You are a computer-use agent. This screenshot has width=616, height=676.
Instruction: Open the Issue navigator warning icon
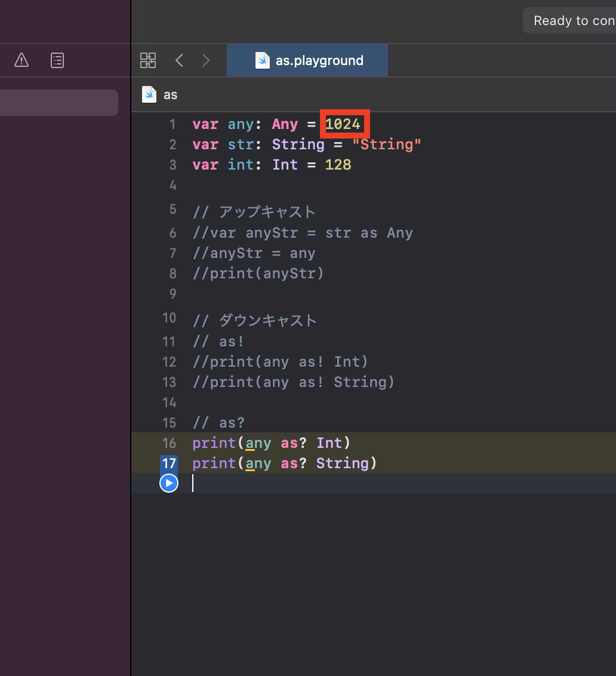pyautogui.click(x=21, y=60)
